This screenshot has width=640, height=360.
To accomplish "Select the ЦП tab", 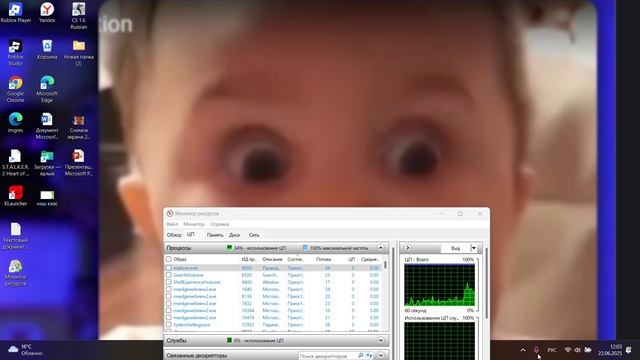I will (x=191, y=235).
